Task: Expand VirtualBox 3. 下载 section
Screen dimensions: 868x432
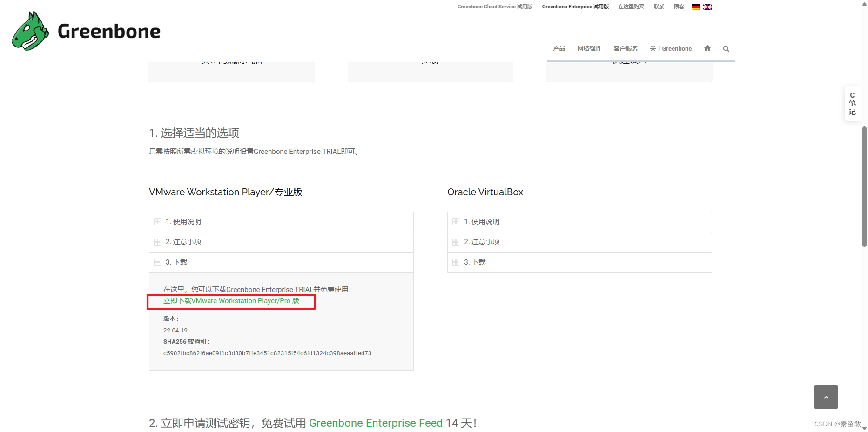Action: (579, 262)
